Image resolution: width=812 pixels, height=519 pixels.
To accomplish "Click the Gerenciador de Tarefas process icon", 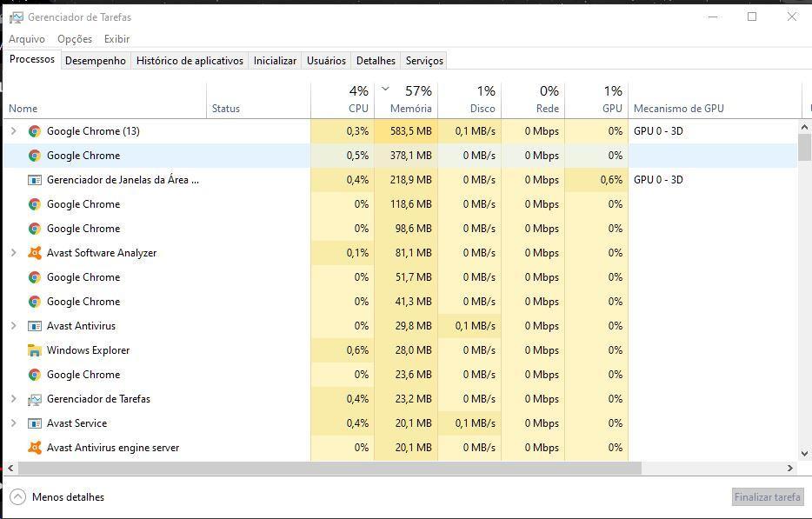I will pos(35,399).
